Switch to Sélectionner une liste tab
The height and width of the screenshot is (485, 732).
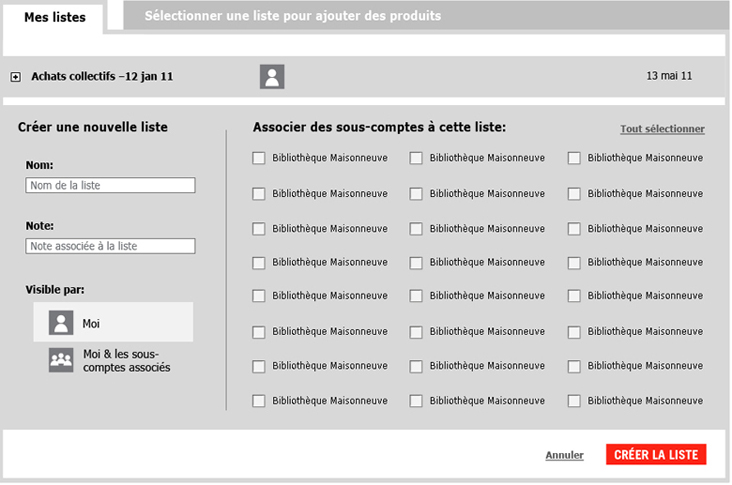point(292,16)
